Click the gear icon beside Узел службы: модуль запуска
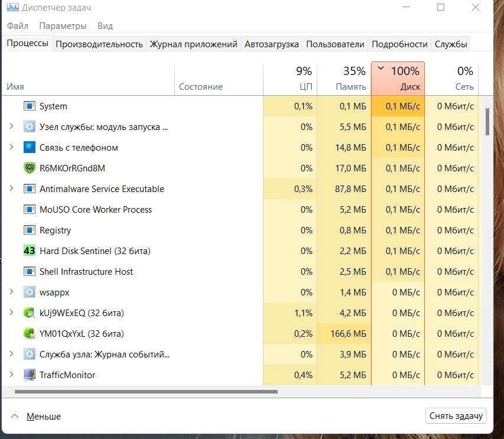This screenshot has height=439, width=504. point(30,126)
